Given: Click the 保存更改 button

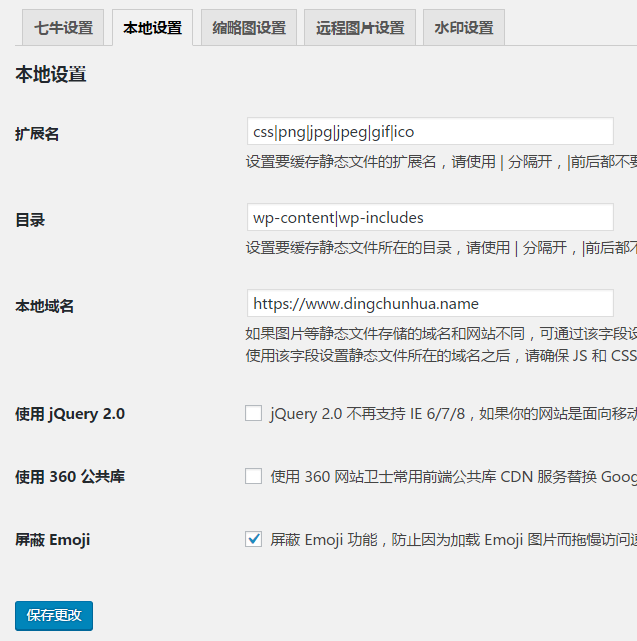Looking at the screenshot, I should click(x=54, y=616).
